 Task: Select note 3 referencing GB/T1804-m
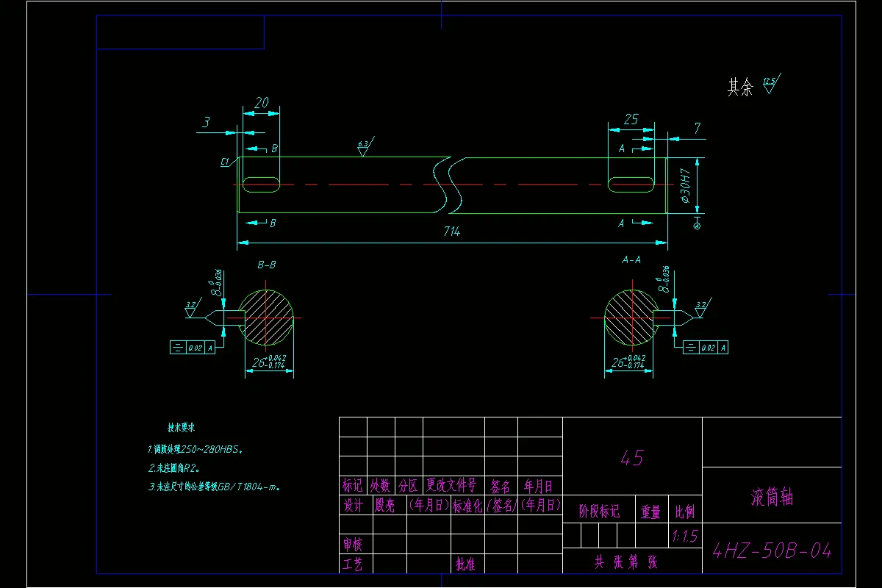[214, 487]
